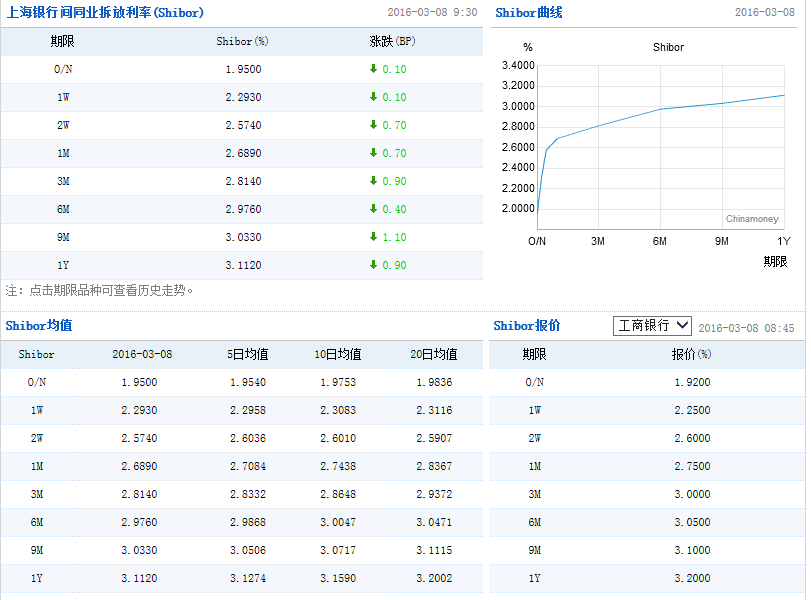The height and width of the screenshot is (600, 811).
Task: Open the 工商银行 bank dropdown
Action: (x=652, y=326)
